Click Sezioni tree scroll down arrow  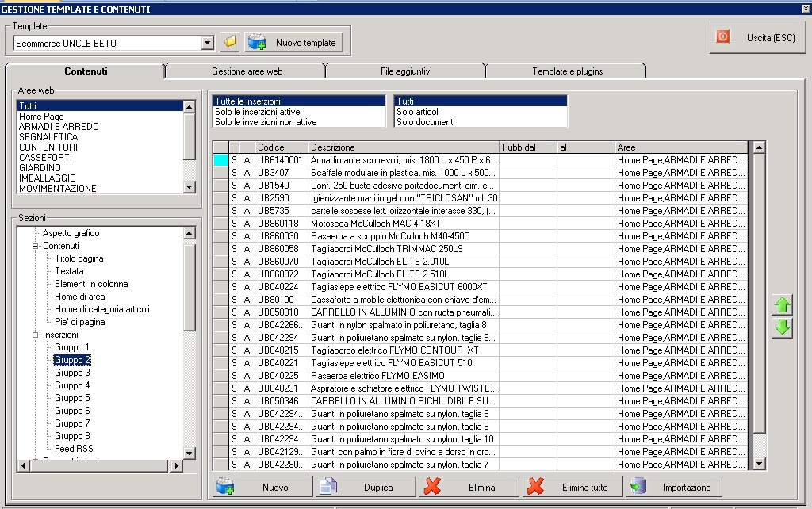[x=190, y=453]
